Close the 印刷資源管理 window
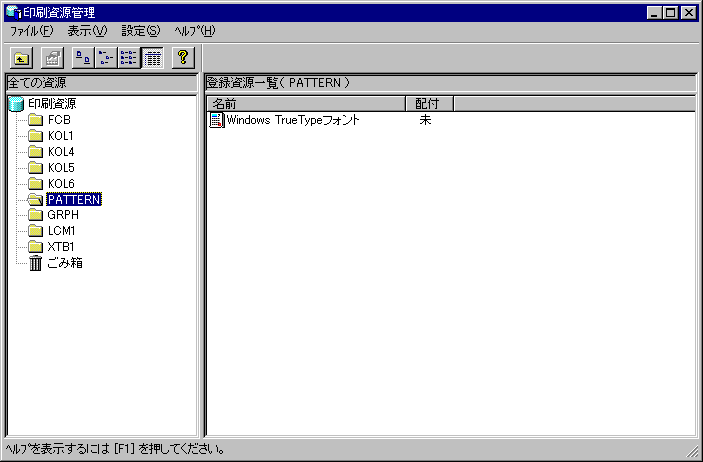The image size is (703, 462). pos(689,13)
